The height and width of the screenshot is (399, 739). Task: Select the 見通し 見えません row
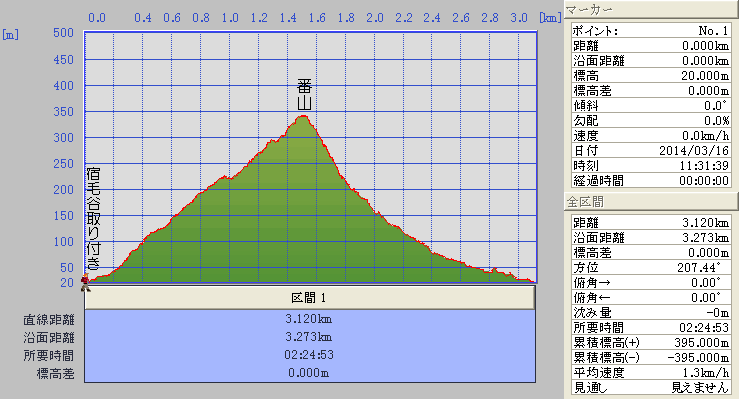pyautogui.click(x=651, y=388)
